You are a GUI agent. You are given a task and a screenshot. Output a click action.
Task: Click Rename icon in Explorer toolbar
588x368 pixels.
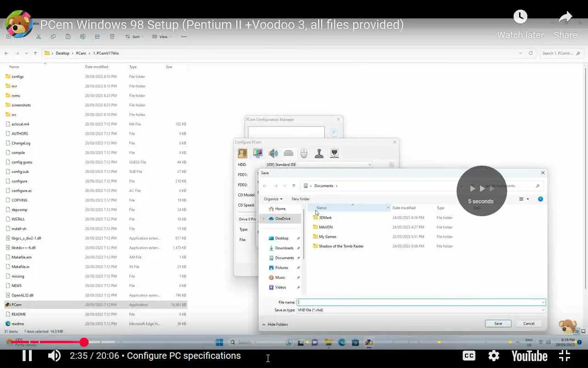(83, 37)
